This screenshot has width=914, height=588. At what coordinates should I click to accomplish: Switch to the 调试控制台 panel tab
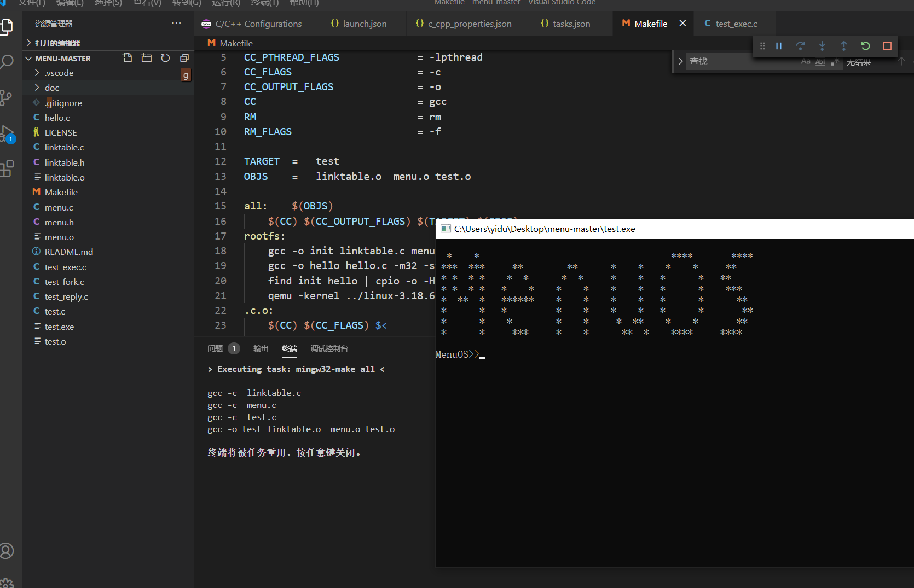tap(329, 348)
